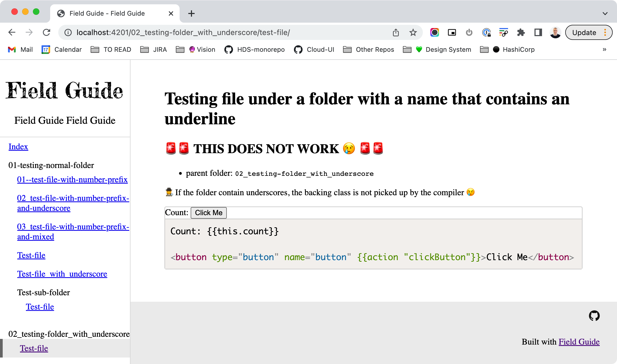
Task: Open the Other Repos bookmark folder
Action: click(369, 50)
